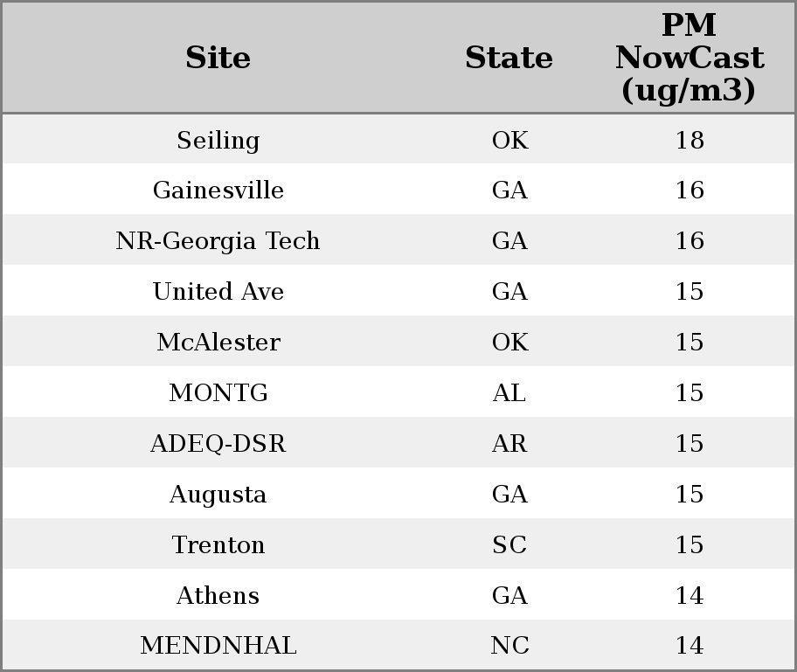The height and width of the screenshot is (672, 797).
Task: Select the Seiling site cell
Action: (x=218, y=140)
